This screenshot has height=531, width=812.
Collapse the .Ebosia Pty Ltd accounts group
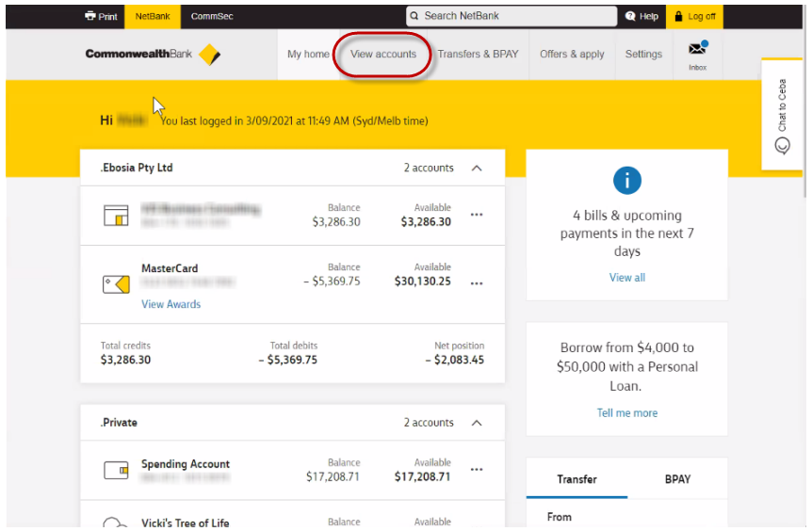coord(476,169)
